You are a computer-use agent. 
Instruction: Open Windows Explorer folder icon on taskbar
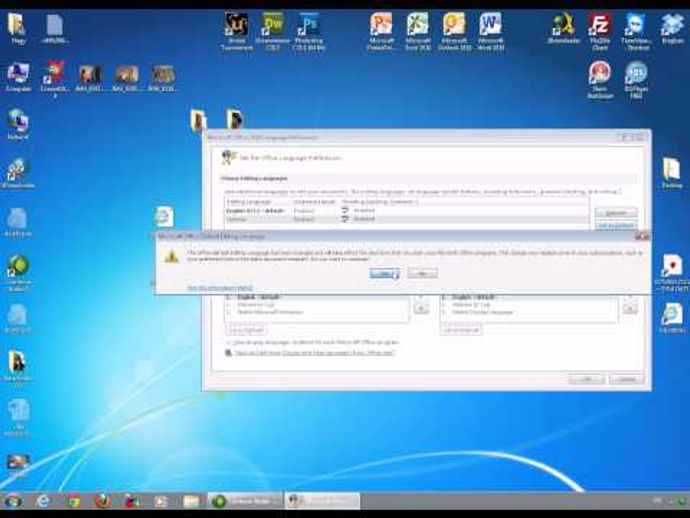coord(191,501)
